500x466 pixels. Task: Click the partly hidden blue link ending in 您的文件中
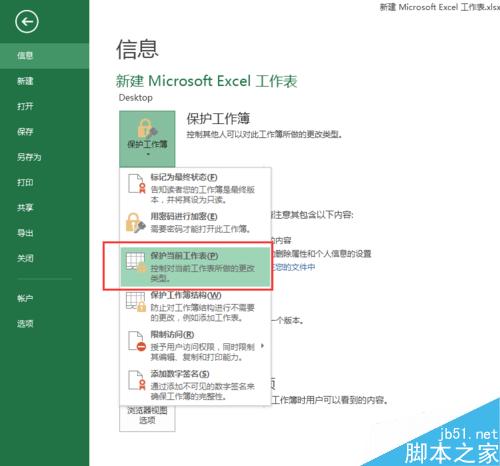pos(293,267)
